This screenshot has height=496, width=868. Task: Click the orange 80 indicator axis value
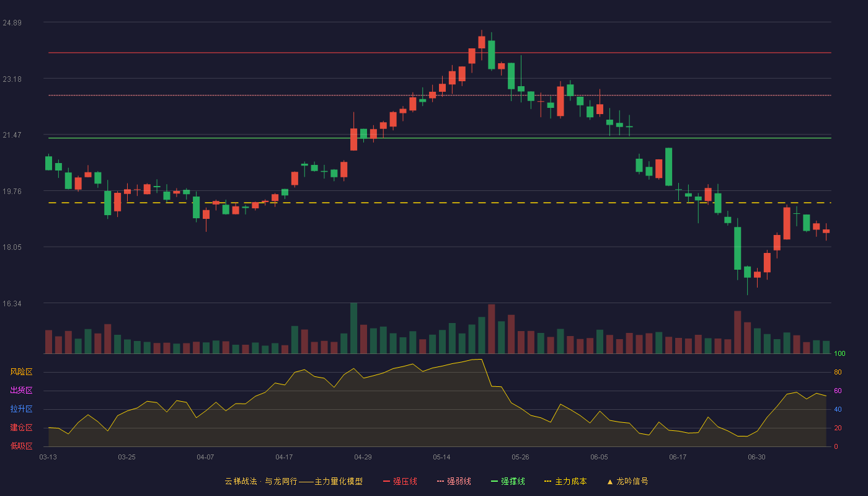[x=838, y=373]
